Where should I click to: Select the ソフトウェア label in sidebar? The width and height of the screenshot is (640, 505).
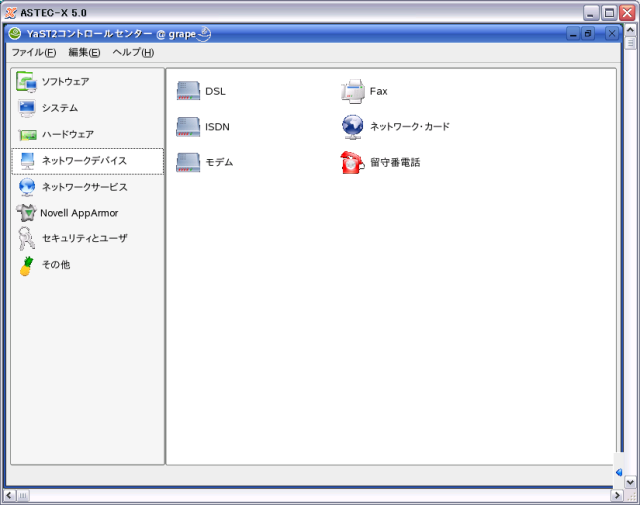click(x=66, y=82)
